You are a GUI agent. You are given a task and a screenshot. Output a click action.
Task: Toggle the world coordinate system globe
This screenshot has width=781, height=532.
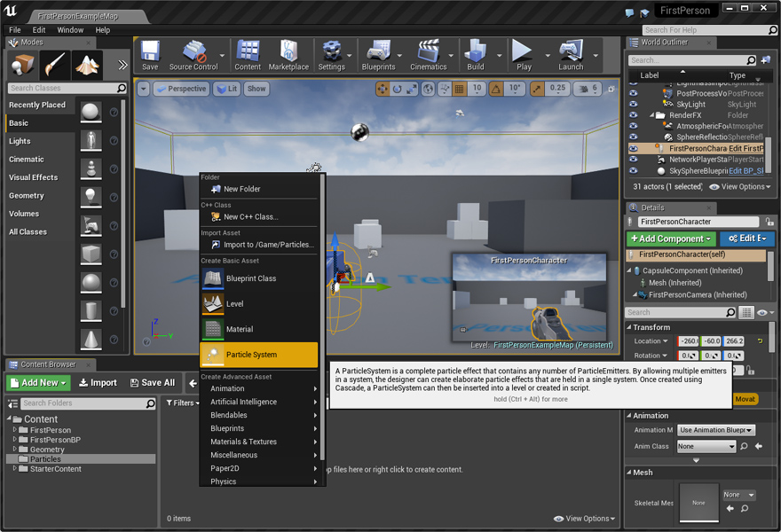point(428,89)
